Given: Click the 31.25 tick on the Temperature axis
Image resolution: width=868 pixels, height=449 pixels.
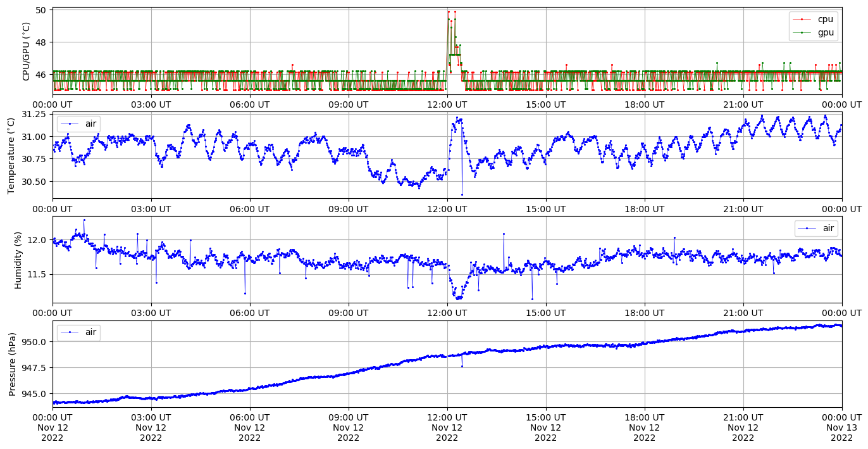Looking at the screenshot, I should [x=34, y=114].
